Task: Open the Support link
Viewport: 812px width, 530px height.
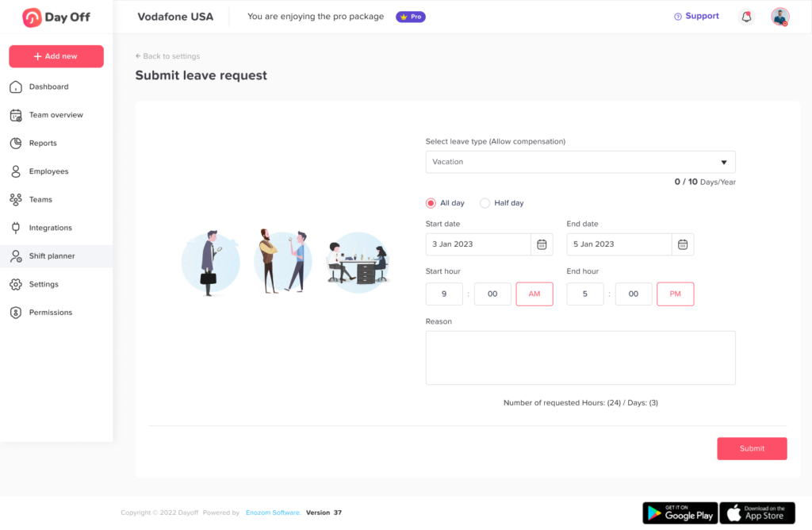Action: click(x=696, y=16)
